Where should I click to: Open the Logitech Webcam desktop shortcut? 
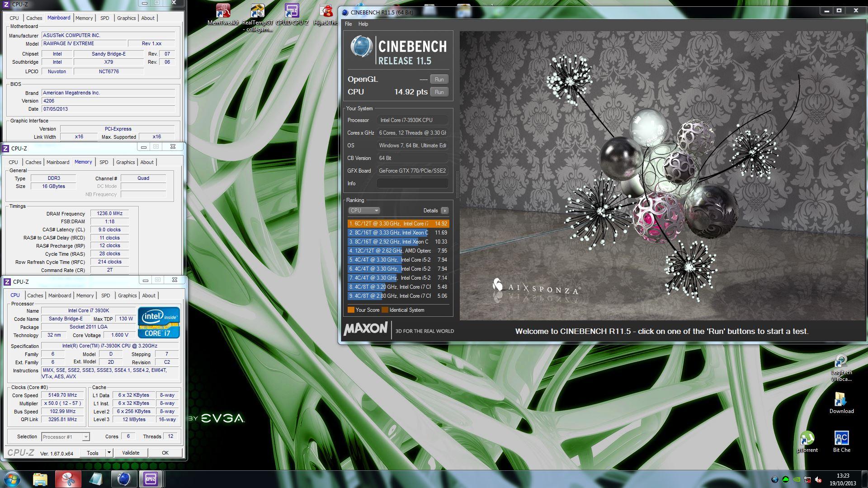(841, 368)
